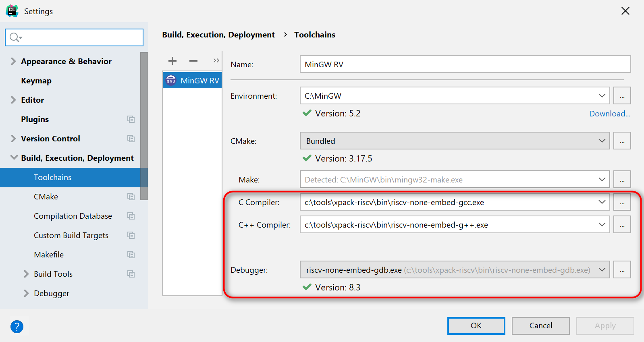This screenshot has height=342, width=644.
Task: Collapse Build, Execution, Deployment section
Action: pos(14,158)
